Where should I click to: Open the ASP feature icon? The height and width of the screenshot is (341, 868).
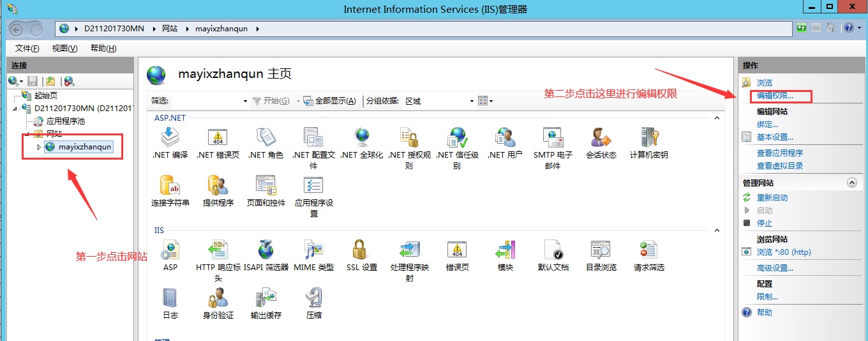170,249
